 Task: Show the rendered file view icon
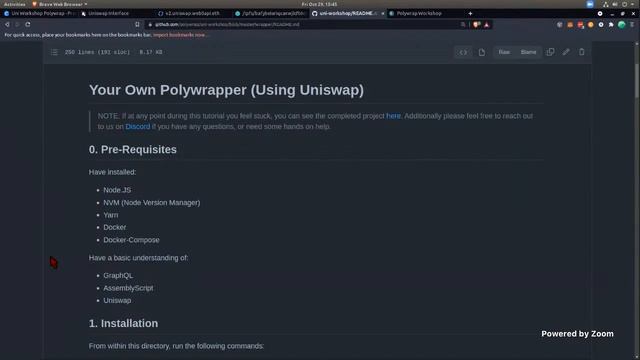(482, 52)
